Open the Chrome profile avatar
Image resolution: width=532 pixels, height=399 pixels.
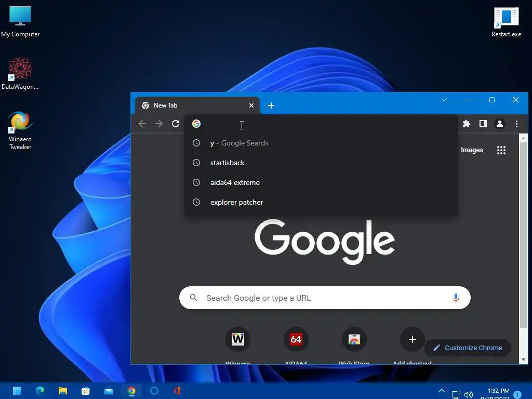pyautogui.click(x=499, y=124)
